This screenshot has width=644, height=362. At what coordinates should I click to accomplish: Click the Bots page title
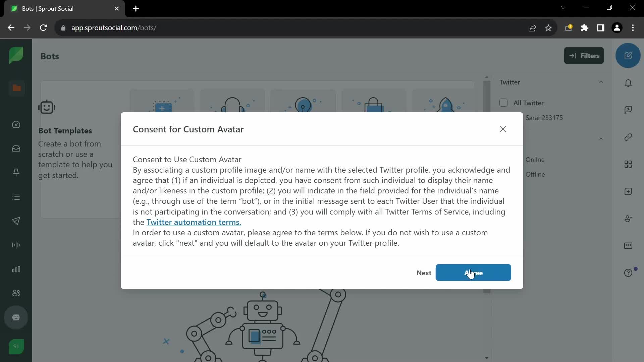pyautogui.click(x=50, y=56)
